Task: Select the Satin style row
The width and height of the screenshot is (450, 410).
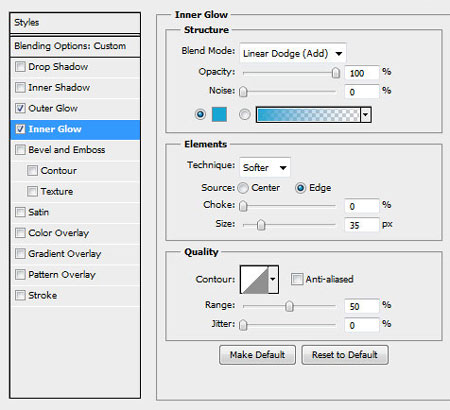Action: click(75, 212)
